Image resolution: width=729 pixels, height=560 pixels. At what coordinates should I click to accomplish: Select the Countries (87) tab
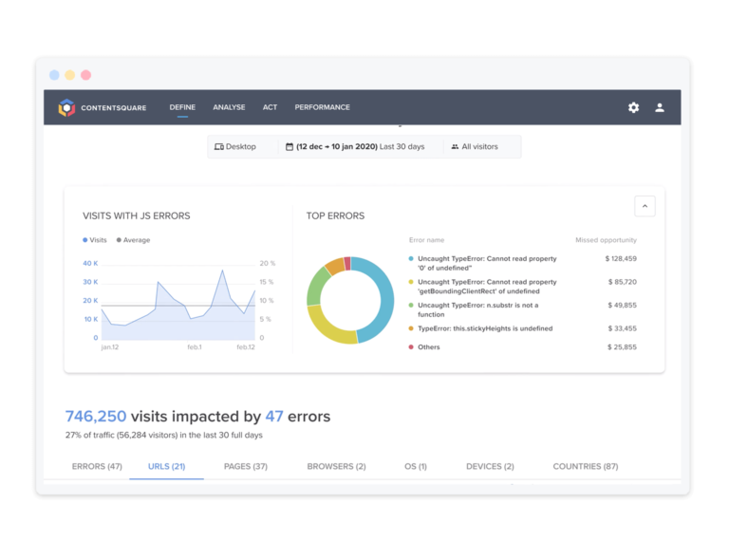point(585,467)
